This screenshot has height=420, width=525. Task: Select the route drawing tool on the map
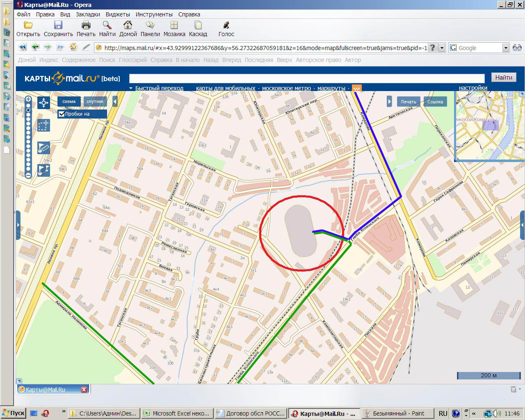pyautogui.click(x=43, y=170)
